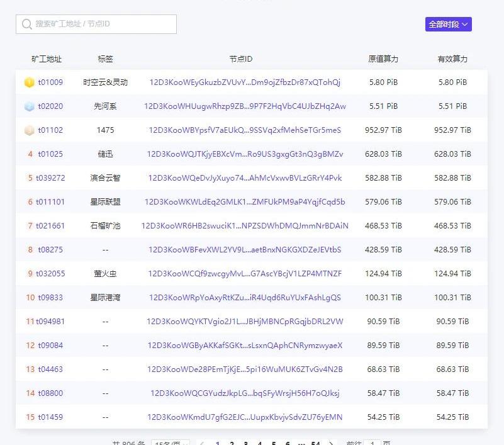Screen dimensions: 504x445
Task: Expand the 15条/页 page size selector
Action: (x=171, y=443)
